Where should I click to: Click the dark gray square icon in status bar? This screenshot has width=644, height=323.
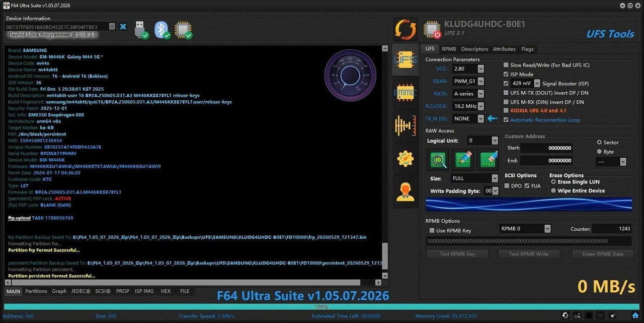click(x=600, y=315)
